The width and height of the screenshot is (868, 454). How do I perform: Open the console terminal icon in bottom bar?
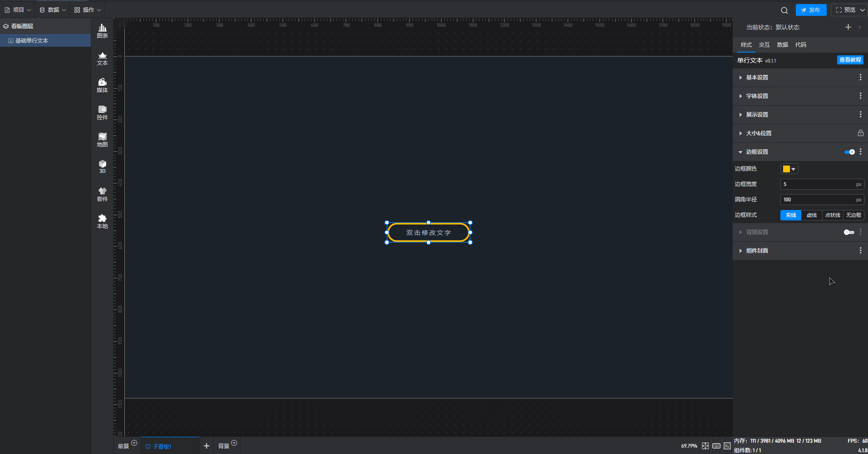click(x=727, y=446)
